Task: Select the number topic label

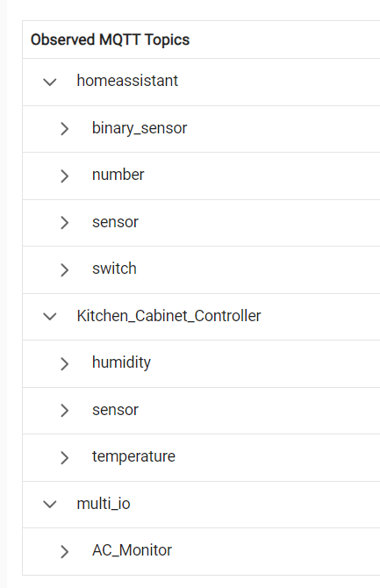Action: pyautogui.click(x=118, y=175)
